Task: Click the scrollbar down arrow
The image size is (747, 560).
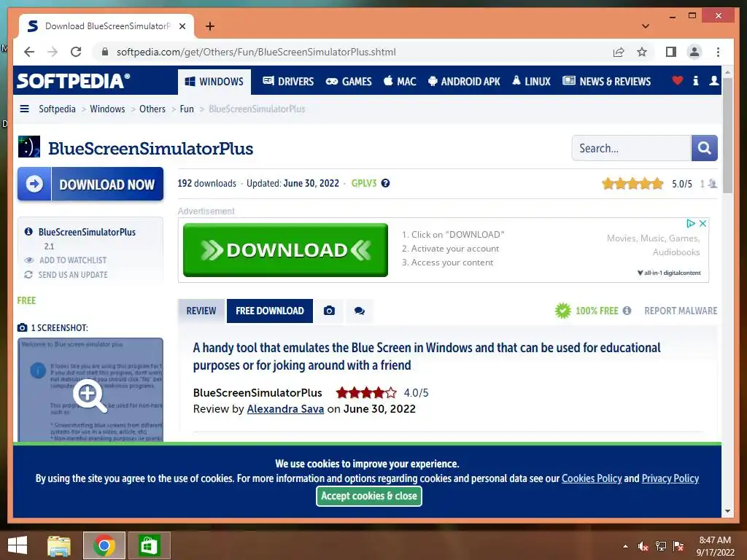Action: coord(727,511)
